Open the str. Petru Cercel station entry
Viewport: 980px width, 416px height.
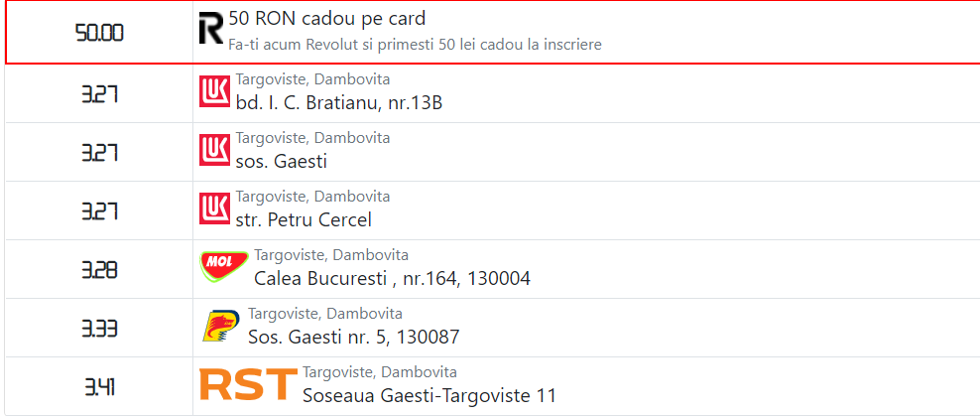click(x=304, y=219)
